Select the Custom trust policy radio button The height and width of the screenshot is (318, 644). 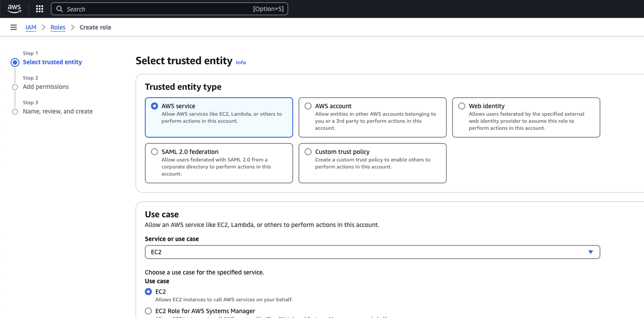tap(308, 152)
